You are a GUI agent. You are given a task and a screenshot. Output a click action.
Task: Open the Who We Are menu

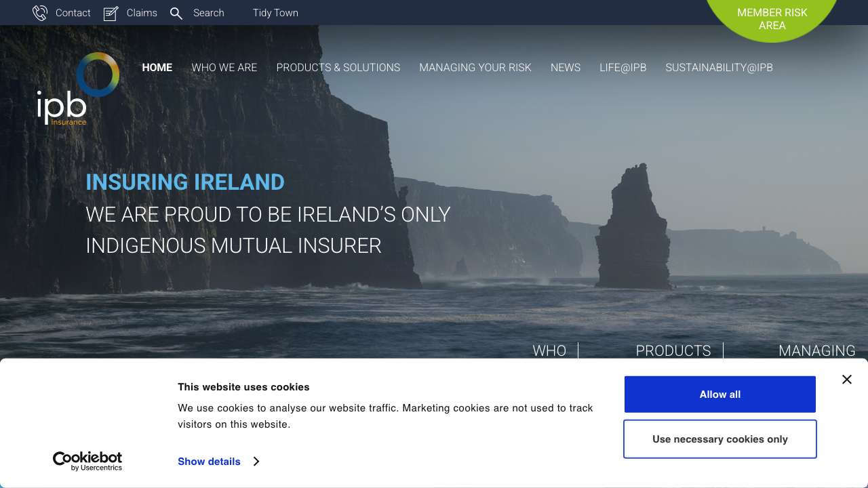coord(224,68)
